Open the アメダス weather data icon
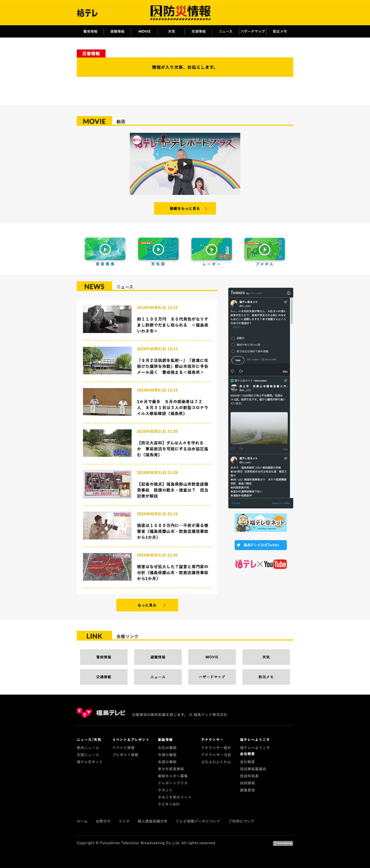370x868 pixels. [264, 249]
